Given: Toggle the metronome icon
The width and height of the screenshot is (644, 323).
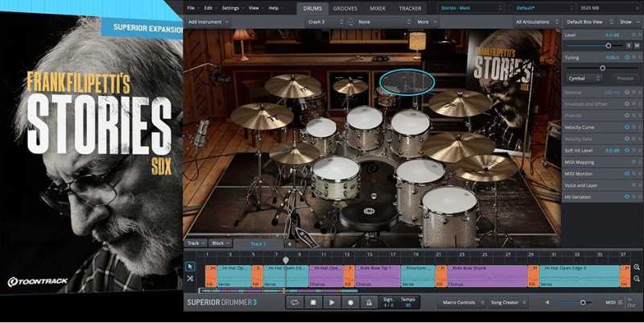Looking at the screenshot, I should click(369, 302).
